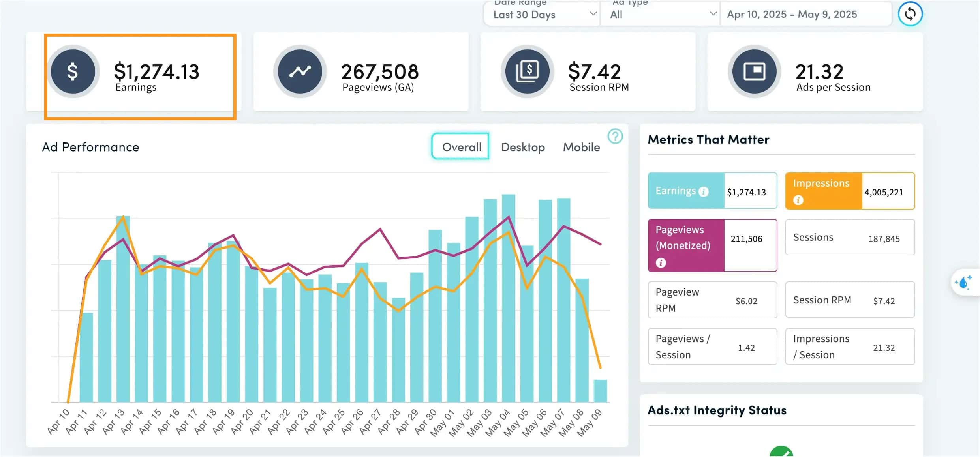Click the Apr 13 earnings bar

point(123,309)
